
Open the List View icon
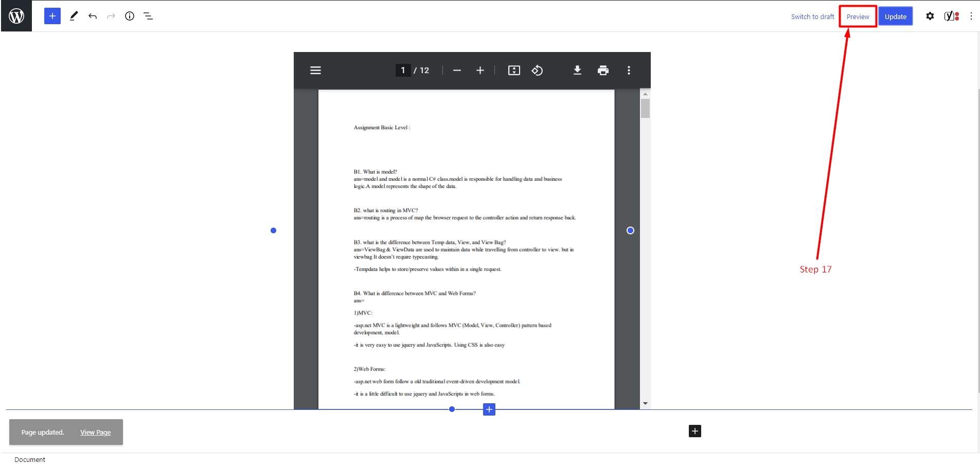(x=148, y=16)
